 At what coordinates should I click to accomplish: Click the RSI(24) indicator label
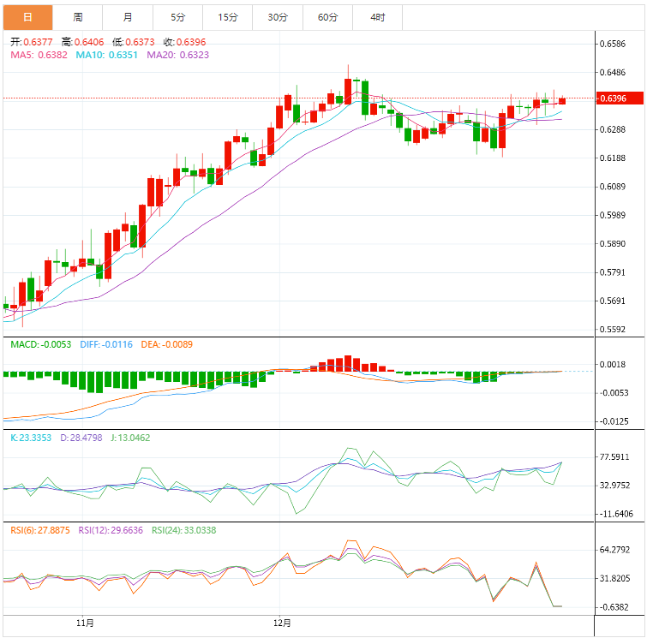click(186, 530)
